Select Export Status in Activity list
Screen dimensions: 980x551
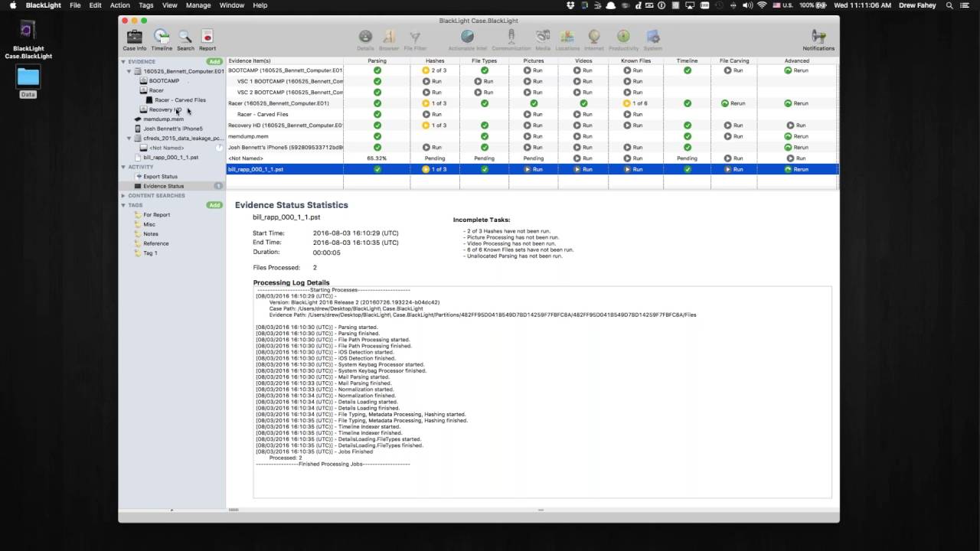[160, 177]
